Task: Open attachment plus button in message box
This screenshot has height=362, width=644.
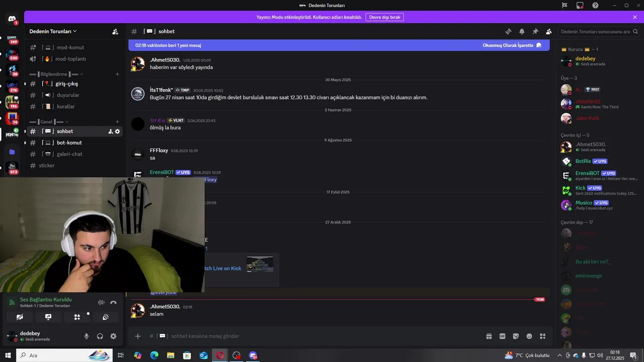Action: tap(138, 336)
